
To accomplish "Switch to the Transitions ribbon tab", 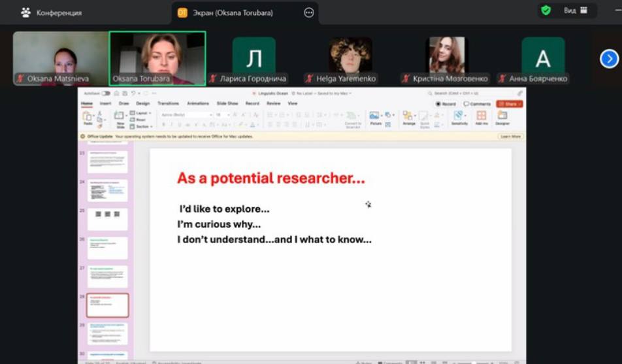I will pos(168,103).
